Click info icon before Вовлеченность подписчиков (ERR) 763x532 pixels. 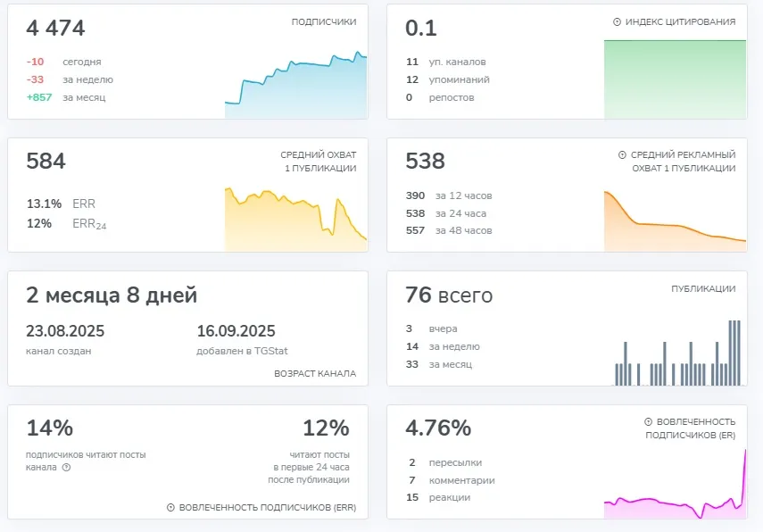pyautogui.click(x=170, y=508)
